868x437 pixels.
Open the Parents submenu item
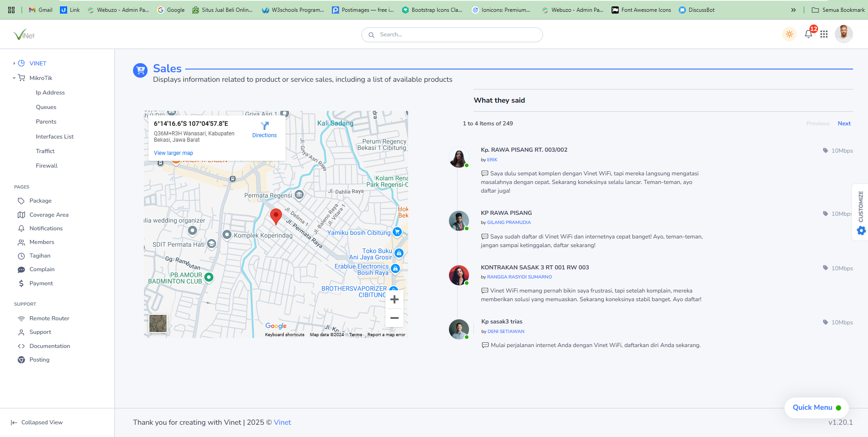coord(46,122)
